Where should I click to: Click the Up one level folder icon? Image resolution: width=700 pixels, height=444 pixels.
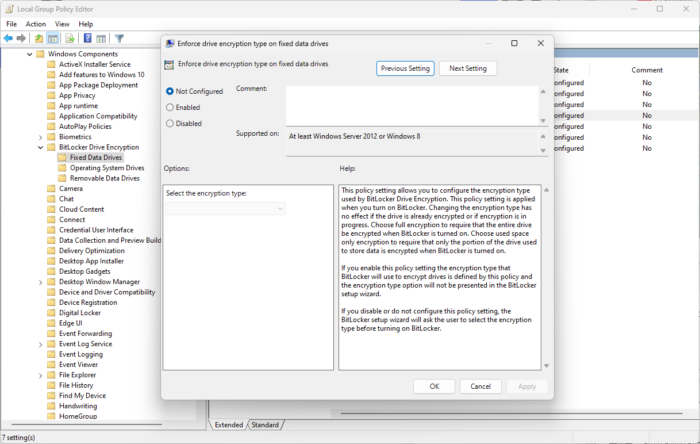click(39, 38)
